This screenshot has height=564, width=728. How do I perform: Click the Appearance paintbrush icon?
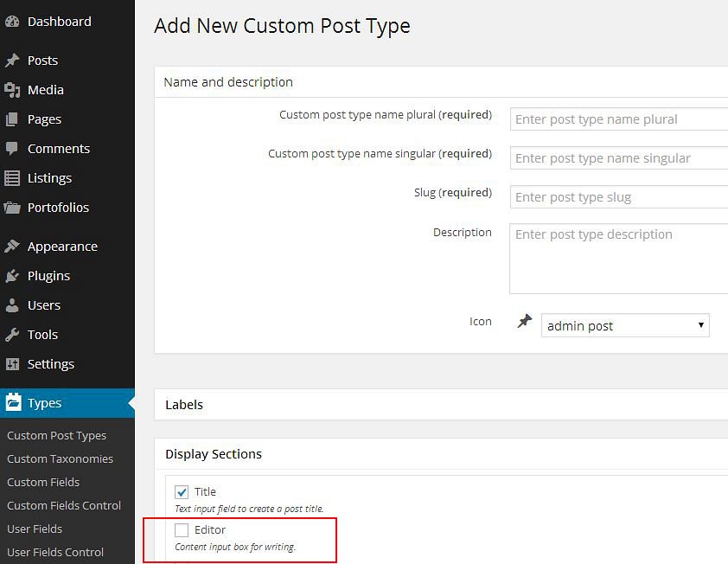click(x=12, y=247)
